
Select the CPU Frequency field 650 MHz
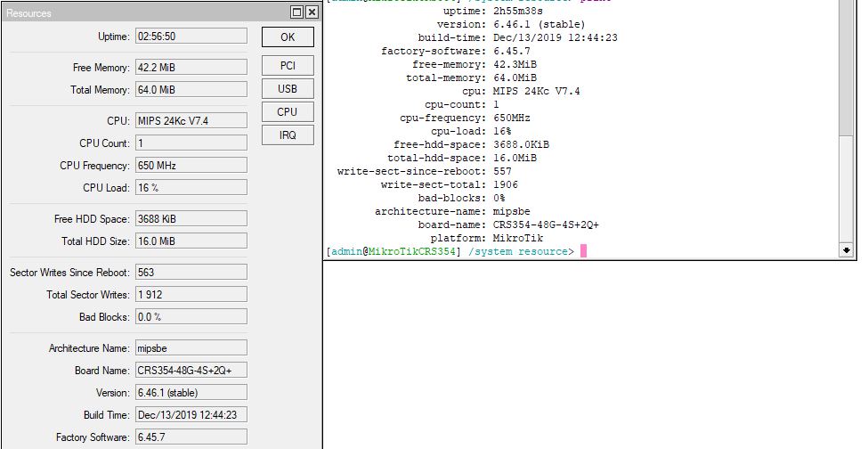coord(191,165)
